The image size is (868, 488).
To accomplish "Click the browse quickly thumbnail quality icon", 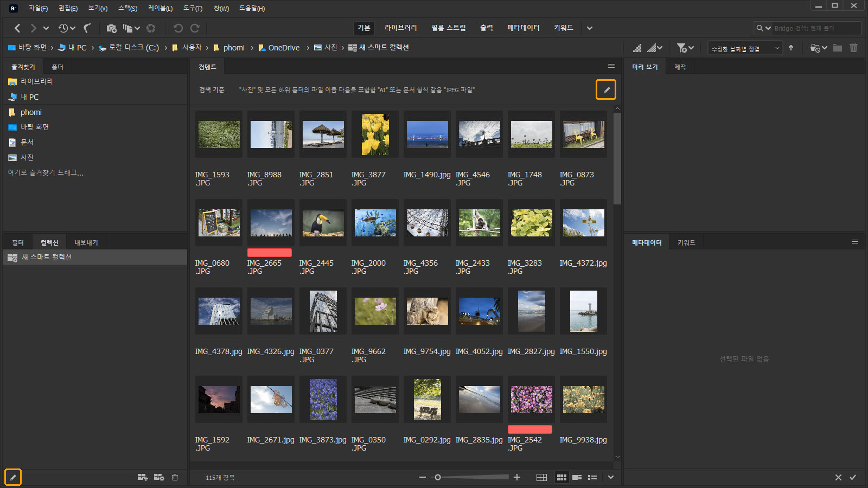I will click(x=637, y=48).
